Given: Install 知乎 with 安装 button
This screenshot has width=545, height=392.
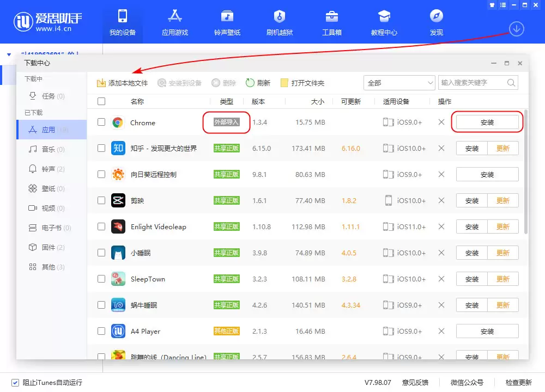Looking at the screenshot, I should [471, 148].
